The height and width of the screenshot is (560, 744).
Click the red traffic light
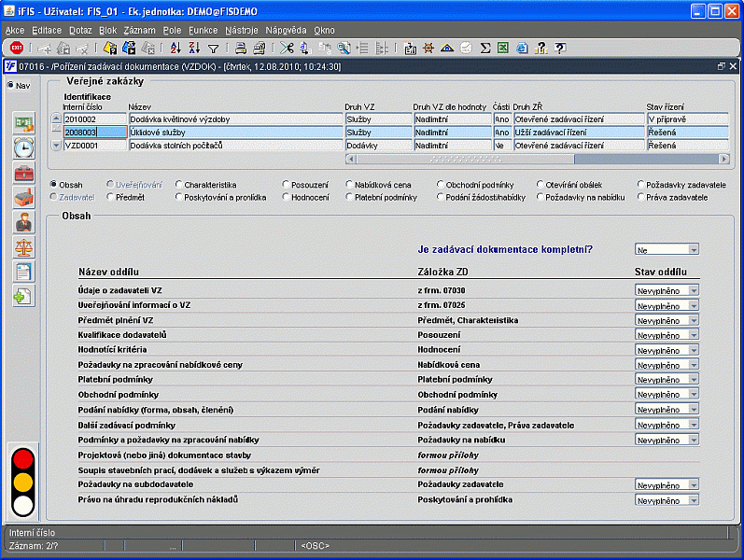point(23,459)
